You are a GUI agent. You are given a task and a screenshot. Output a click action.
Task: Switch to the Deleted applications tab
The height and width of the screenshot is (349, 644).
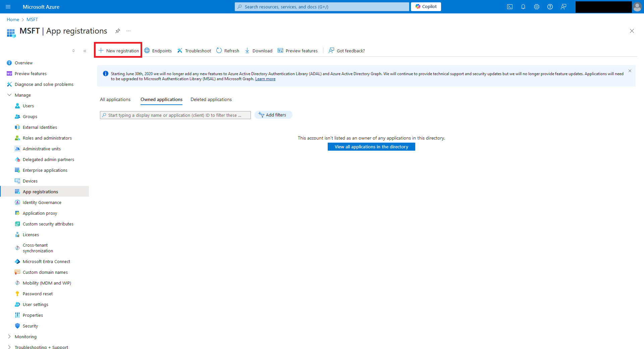211,100
